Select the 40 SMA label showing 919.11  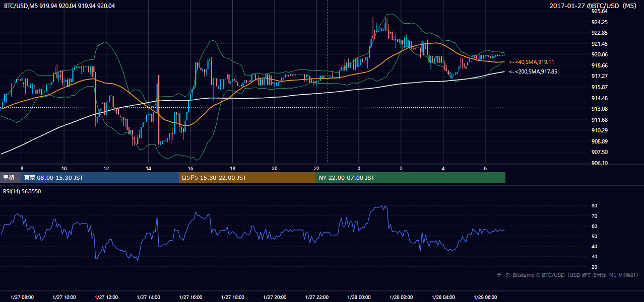click(532, 62)
